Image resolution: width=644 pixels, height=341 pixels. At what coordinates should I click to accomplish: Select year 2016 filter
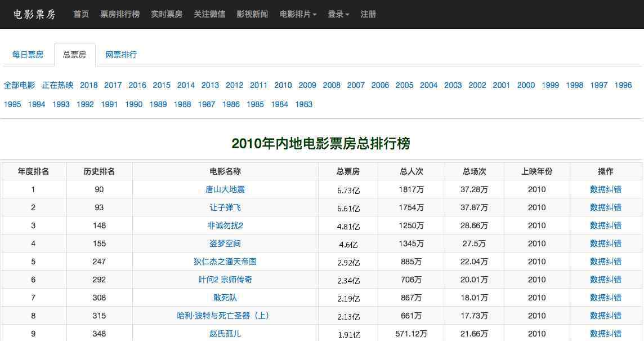tap(137, 85)
